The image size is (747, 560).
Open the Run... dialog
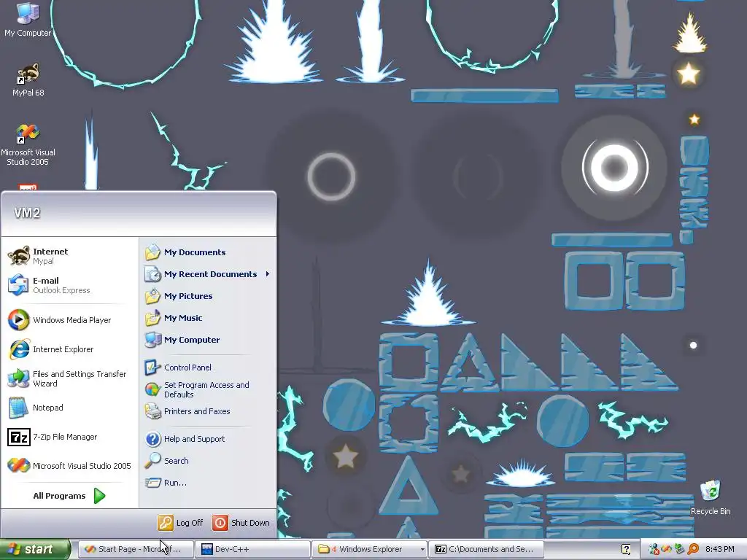click(208, 483)
